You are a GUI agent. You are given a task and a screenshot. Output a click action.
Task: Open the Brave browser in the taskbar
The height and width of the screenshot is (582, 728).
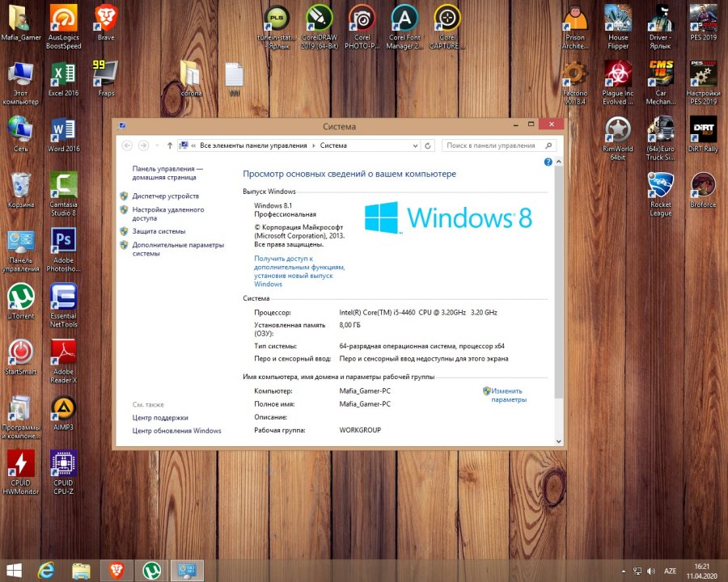click(x=116, y=571)
